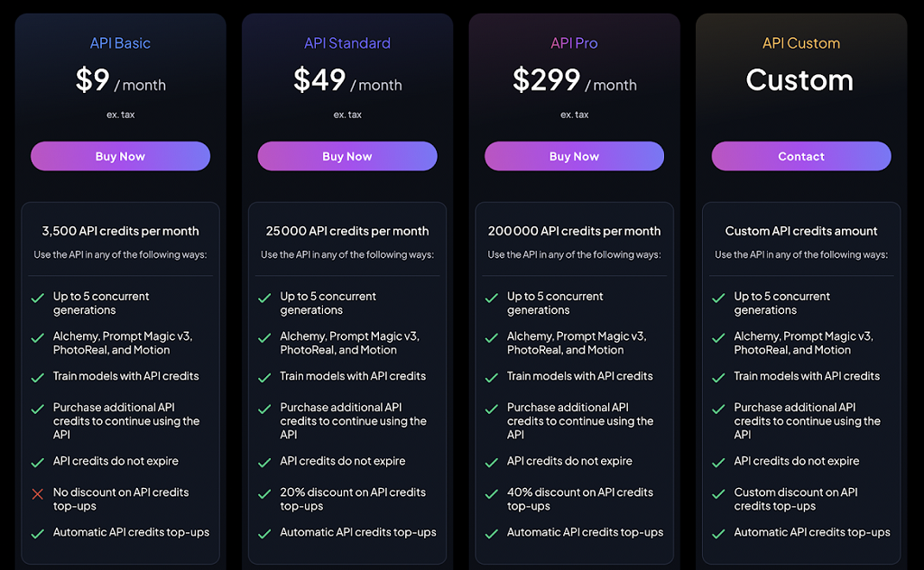Click API Pro checkmark for credits do not expire
Image resolution: width=924 pixels, height=570 pixels.
492,463
